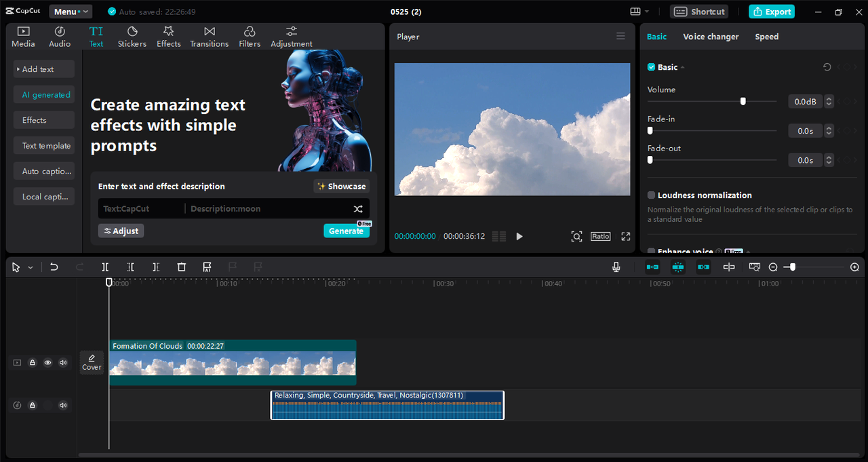Screen dimensions: 868x462
Task: Open the Menu dropdown
Action: point(71,12)
